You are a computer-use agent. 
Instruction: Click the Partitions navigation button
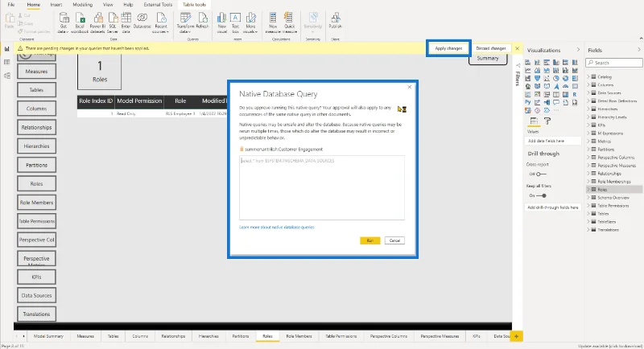tap(36, 165)
